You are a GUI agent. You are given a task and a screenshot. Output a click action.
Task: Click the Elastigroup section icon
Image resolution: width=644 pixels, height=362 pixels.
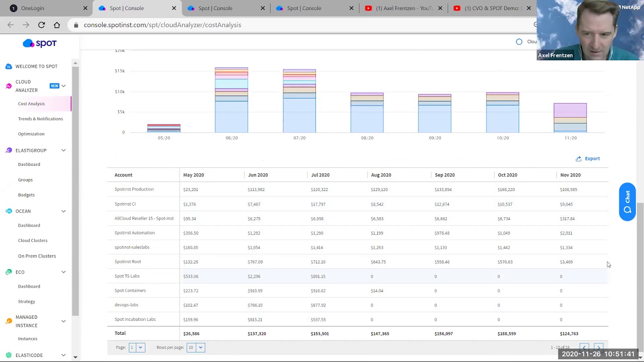click(x=9, y=150)
